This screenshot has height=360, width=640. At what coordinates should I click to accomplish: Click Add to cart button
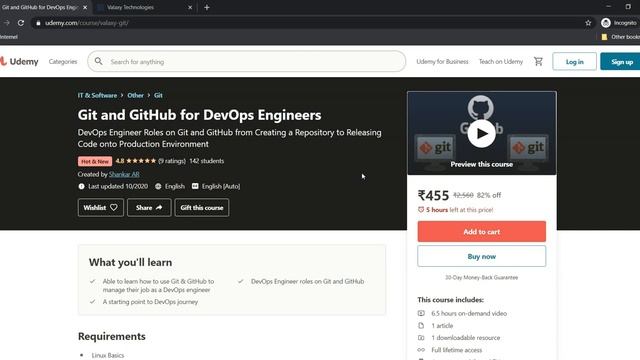[x=482, y=231]
